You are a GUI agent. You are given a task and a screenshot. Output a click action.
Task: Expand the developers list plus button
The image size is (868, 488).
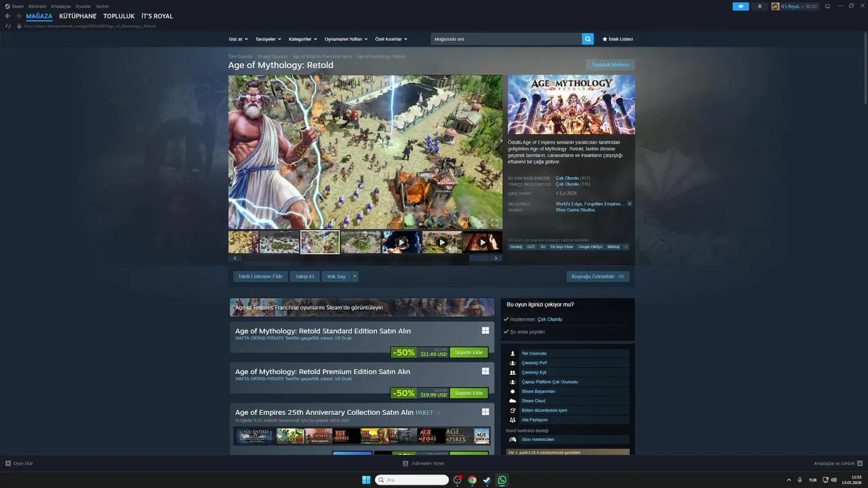pyautogui.click(x=629, y=203)
